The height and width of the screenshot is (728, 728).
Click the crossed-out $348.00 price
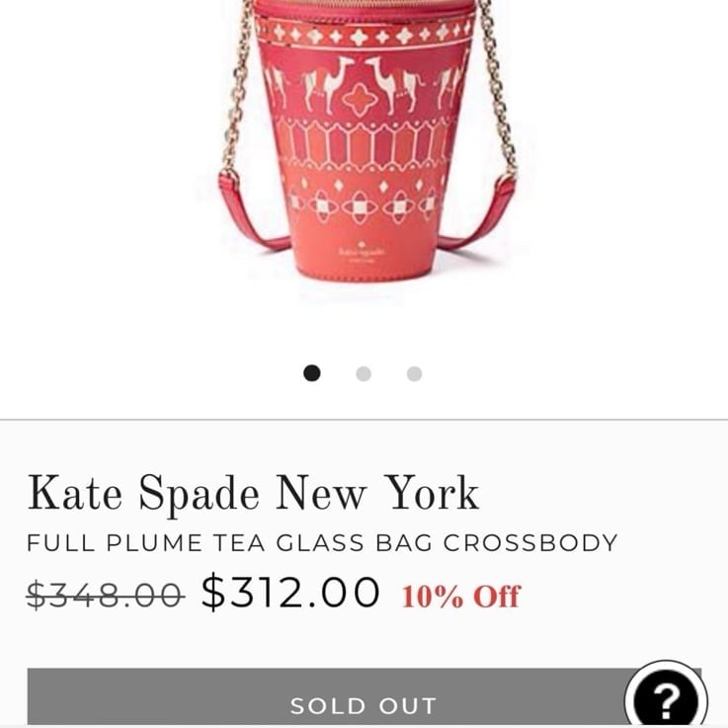point(106,595)
